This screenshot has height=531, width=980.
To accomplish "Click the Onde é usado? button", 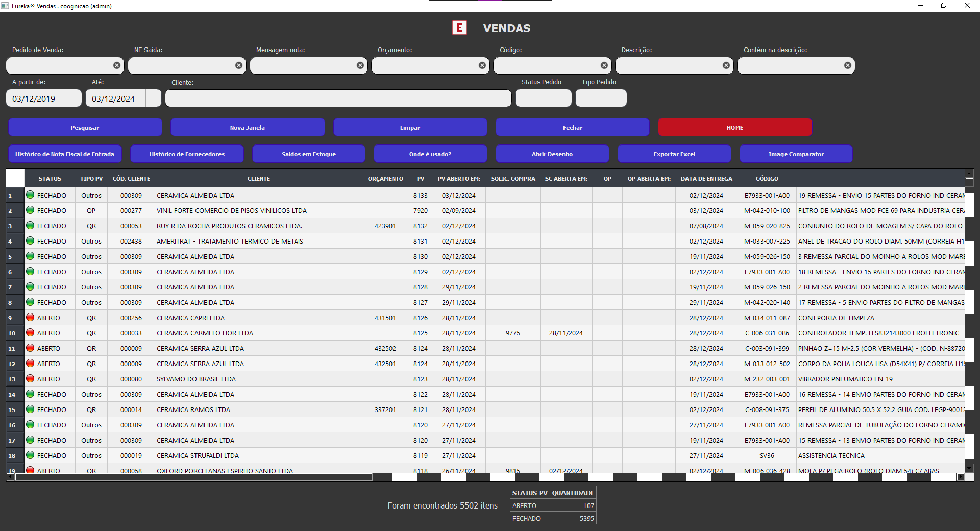I will click(430, 154).
